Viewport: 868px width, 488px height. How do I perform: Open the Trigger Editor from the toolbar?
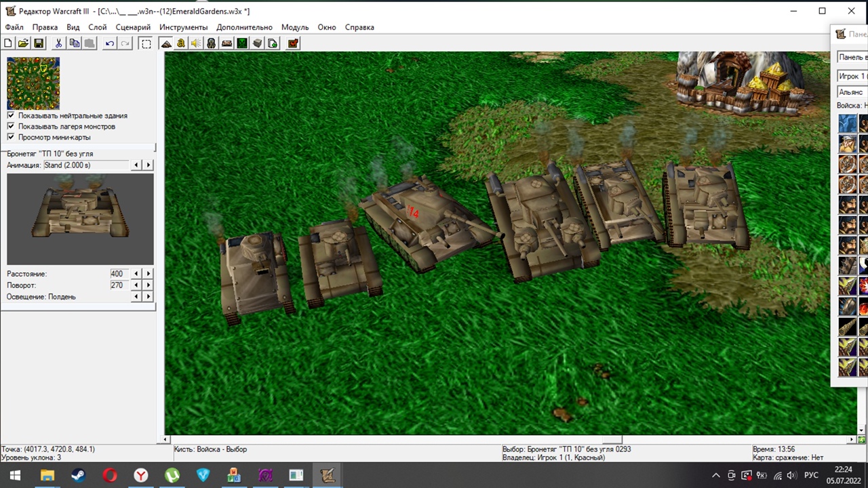[x=181, y=43]
